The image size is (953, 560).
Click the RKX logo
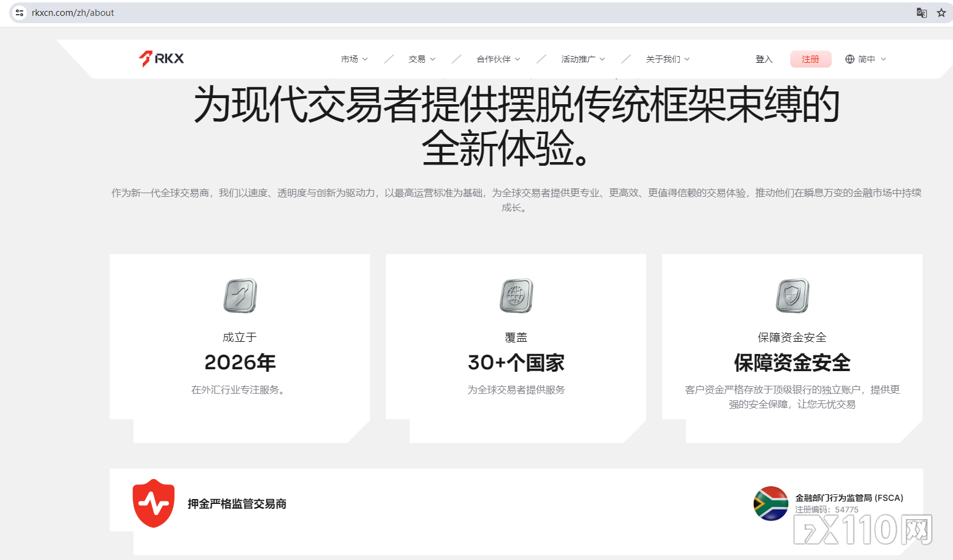pos(162,58)
